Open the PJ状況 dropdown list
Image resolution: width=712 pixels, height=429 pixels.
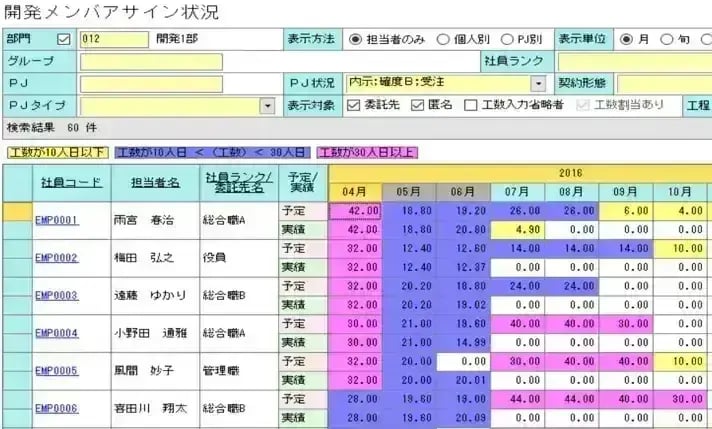click(539, 84)
